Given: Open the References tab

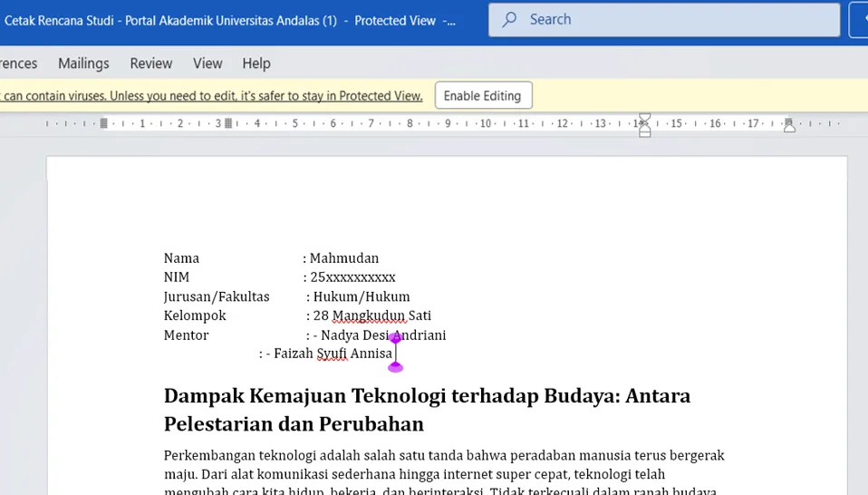Looking at the screenshot, I should (18, 63).
